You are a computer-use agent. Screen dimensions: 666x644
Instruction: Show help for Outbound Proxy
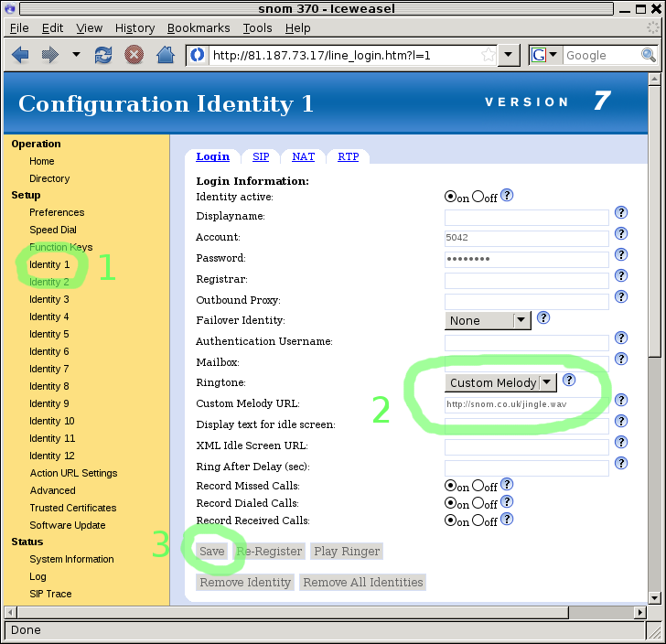point(621,296)
